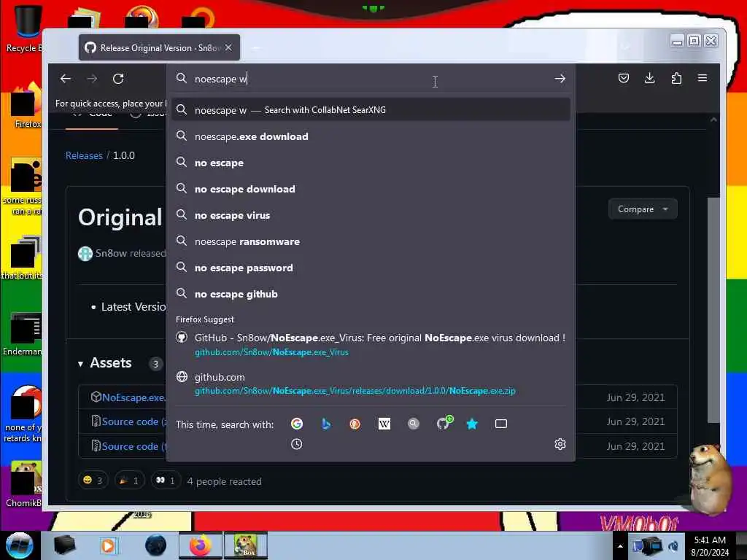Screen dimensions: 747x560
Task: Open the extensions puzzle icon
Action: click(x=676, y=78)
